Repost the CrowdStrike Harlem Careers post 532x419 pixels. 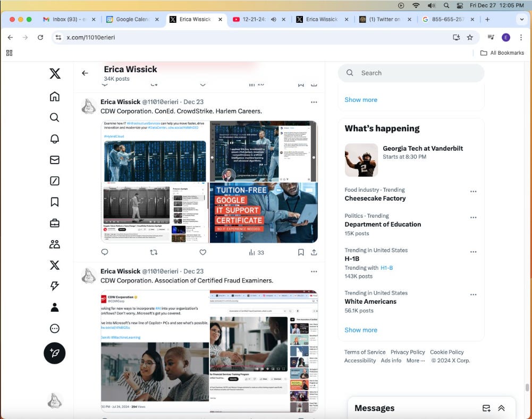pyautogui.click(x=154, y=252)
